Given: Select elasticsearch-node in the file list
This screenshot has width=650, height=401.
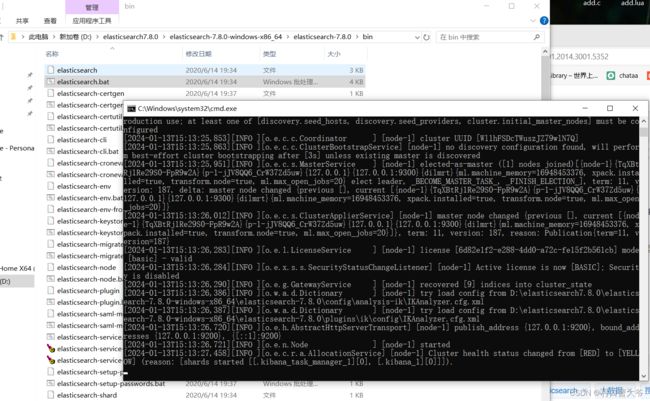Looking at the screenshot, I should click(x=86, y=267).
